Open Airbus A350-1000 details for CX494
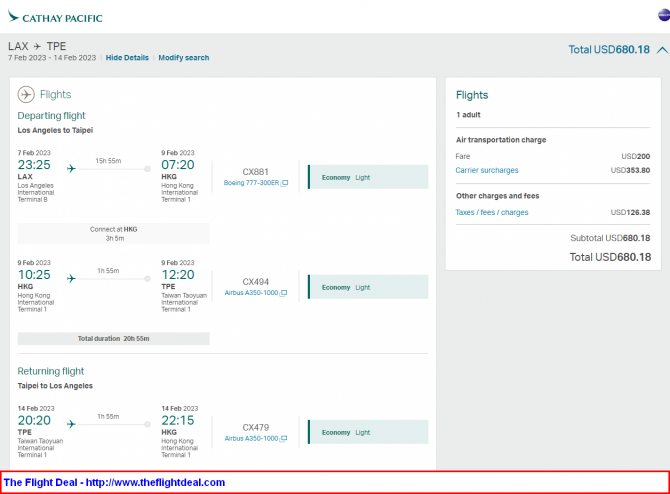Screen dimensions: 670x494 (251, 293)
